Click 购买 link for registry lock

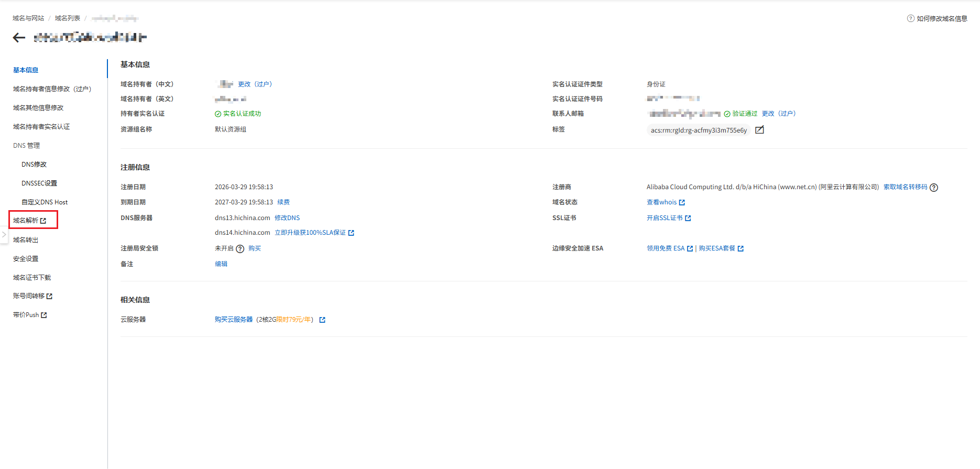pyautogui.click(x=255, y=248)
